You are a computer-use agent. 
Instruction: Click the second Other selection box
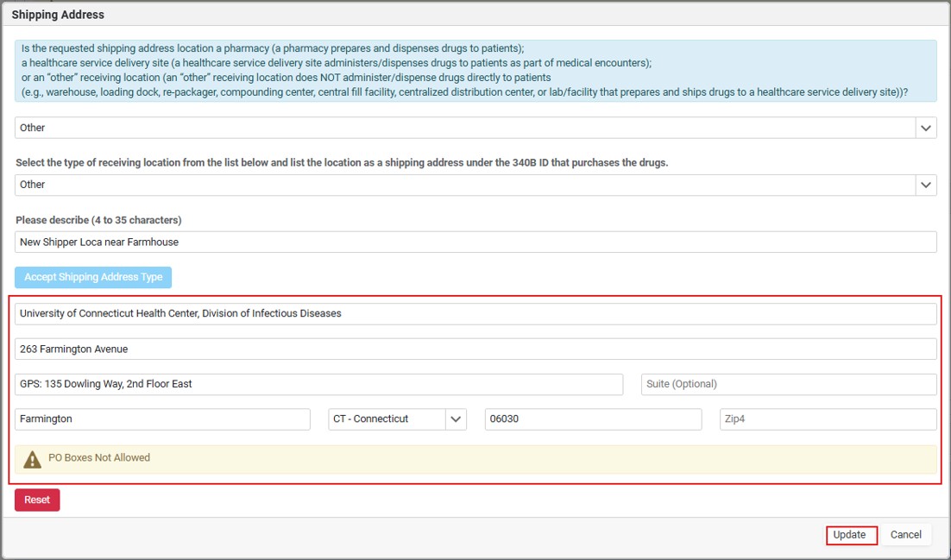click(x=475, y=185)
